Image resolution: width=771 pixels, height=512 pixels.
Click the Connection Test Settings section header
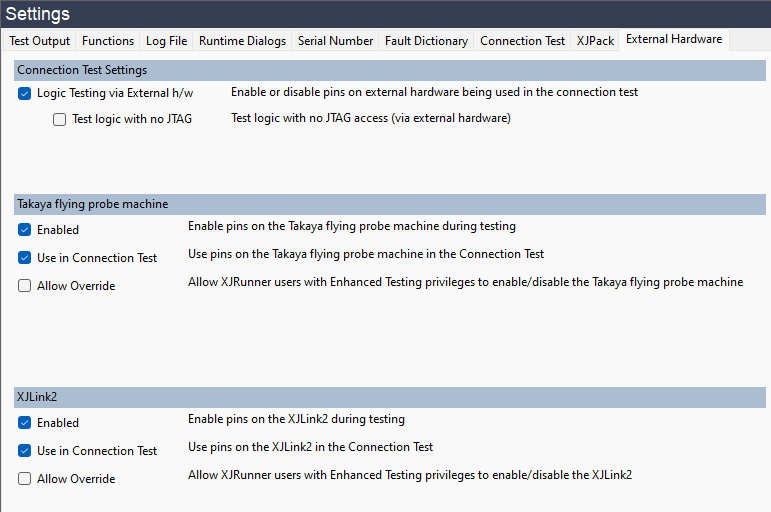pyautogui.click(x=82, y=70)
